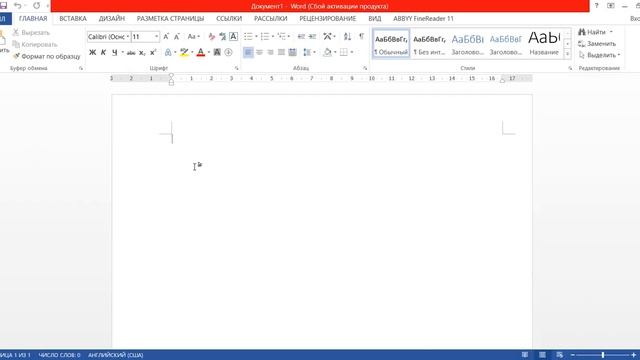
Task: Toggle Bold formatting (Ж)
Action: coord(92,52)
